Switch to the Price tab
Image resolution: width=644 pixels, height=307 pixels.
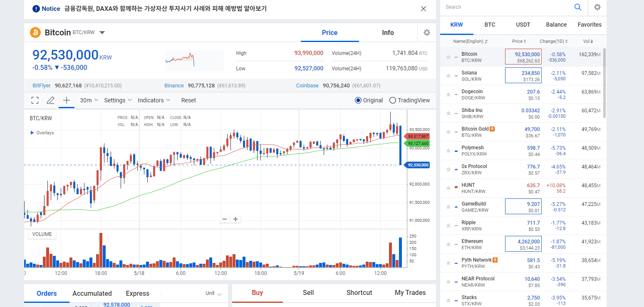tap(330, 32)
